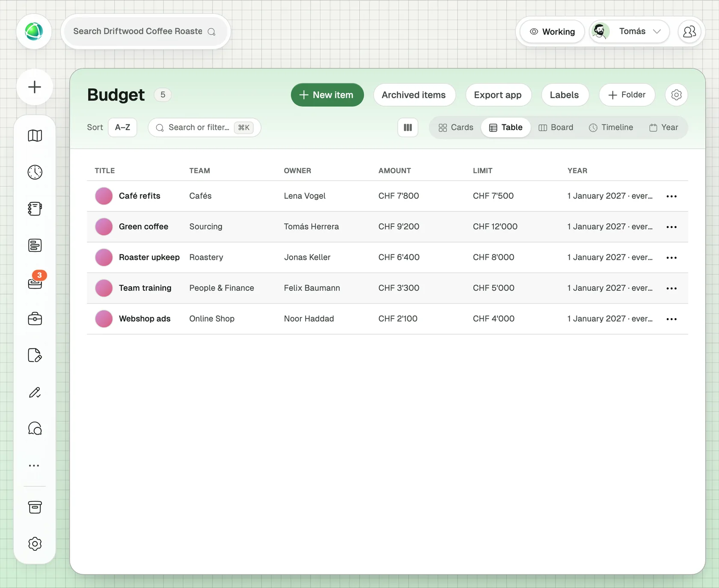Click the AMOUNT column header
Screen dimensions: 719x588
tap(395, 171)
